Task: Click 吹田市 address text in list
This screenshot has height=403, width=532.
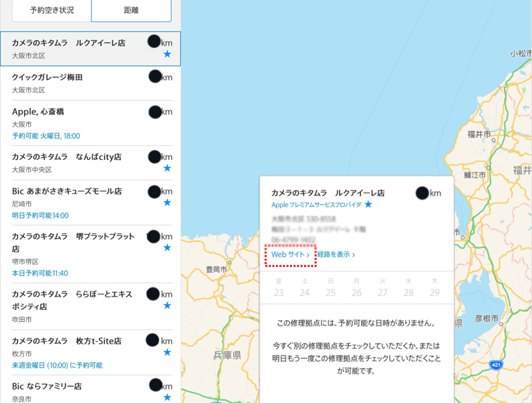Action: pyautogui.click(x=22, y=319)
